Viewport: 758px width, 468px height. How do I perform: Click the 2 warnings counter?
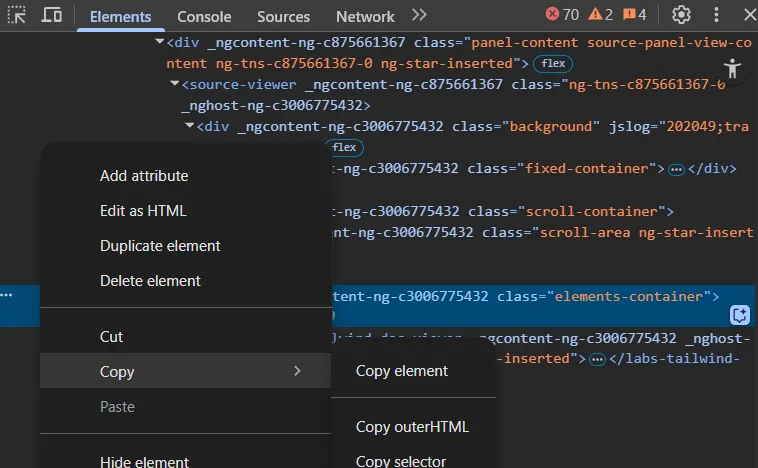pos(600,15)
